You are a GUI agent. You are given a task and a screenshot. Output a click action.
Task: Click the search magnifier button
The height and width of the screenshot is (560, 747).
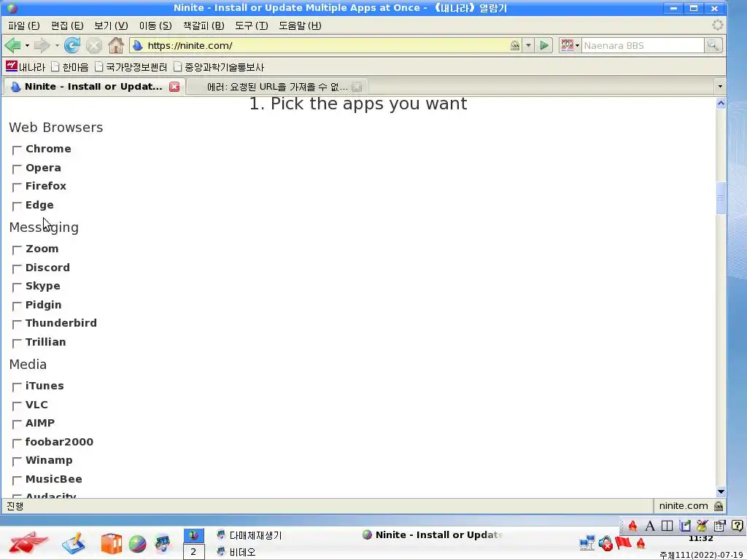click(713, 46)
